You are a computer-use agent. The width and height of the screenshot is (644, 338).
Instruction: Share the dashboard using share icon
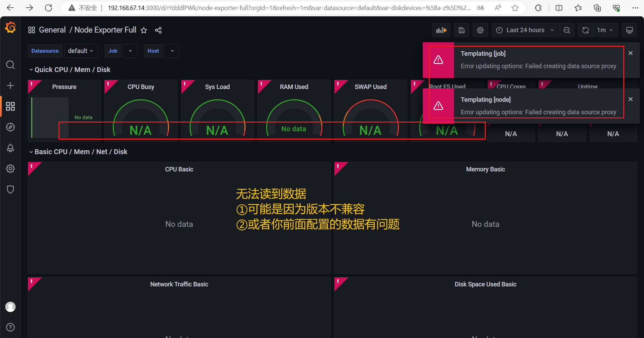pyautogui.click(x=158, y=30)
